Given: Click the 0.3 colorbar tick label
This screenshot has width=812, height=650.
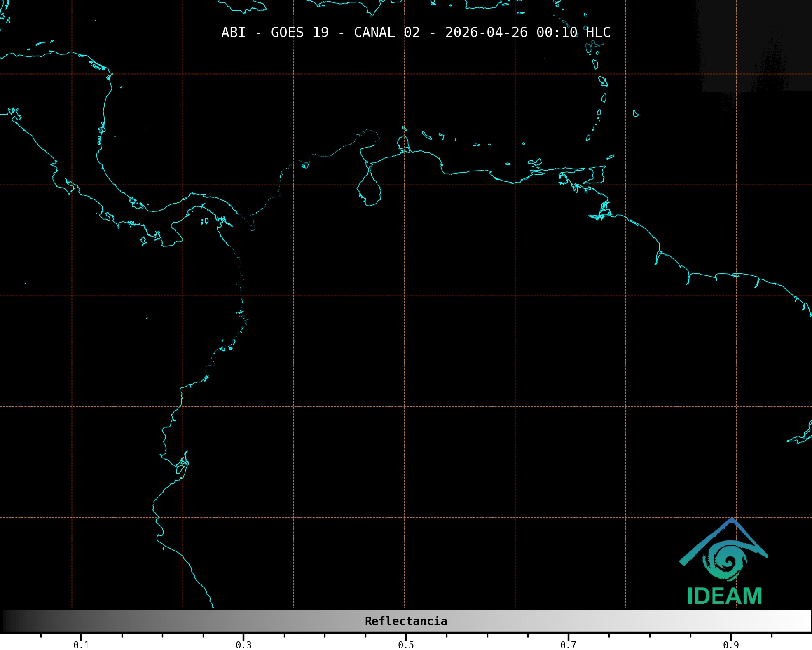Looking at the screenshot, I should (x=243, y=645).
